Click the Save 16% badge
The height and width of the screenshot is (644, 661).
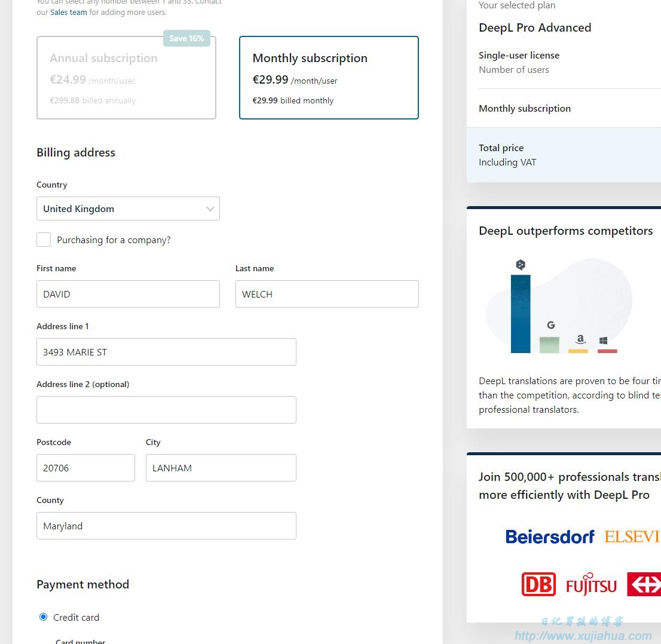(186, 38)
